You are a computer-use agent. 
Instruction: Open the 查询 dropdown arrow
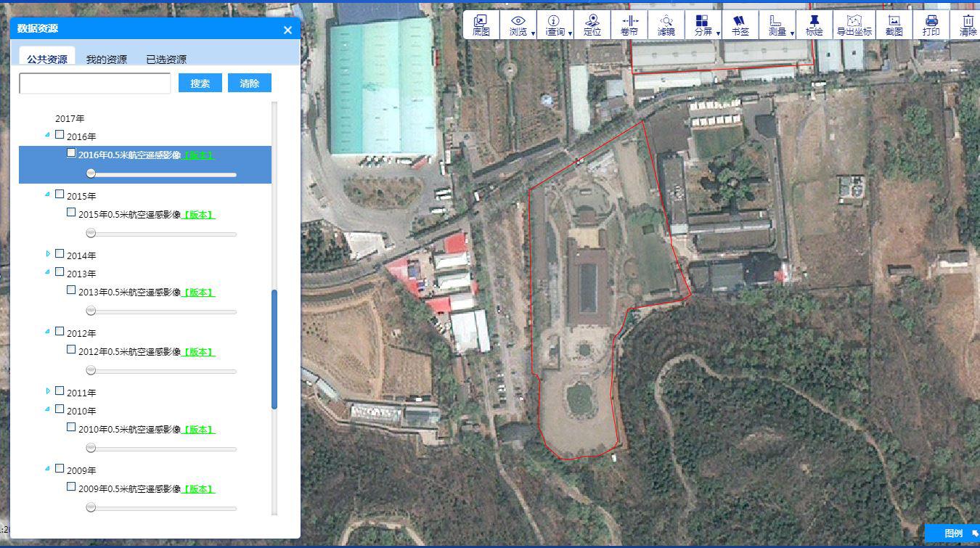point(570,33)
